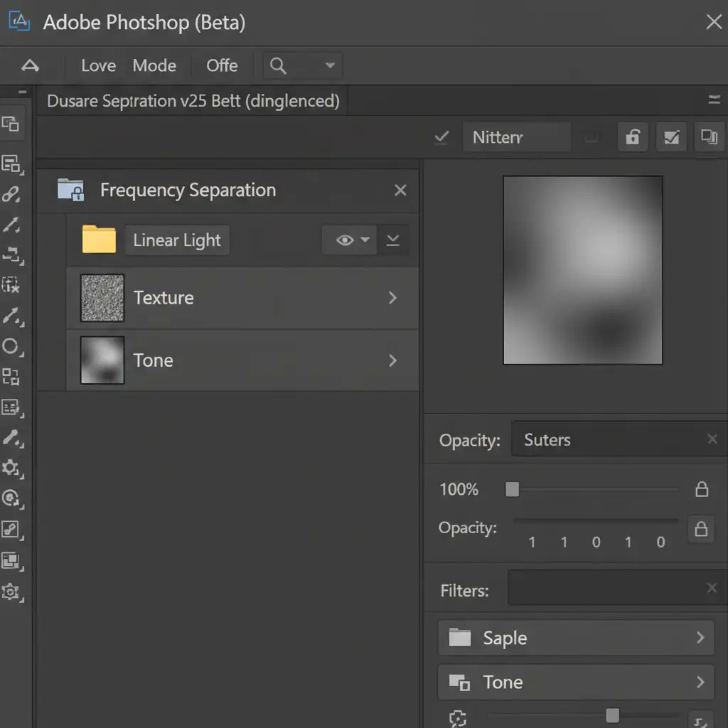The height and width of the screenshot is (728, 728).
Task: Click the Linear Light blend mode button
Action: (177, 240)
